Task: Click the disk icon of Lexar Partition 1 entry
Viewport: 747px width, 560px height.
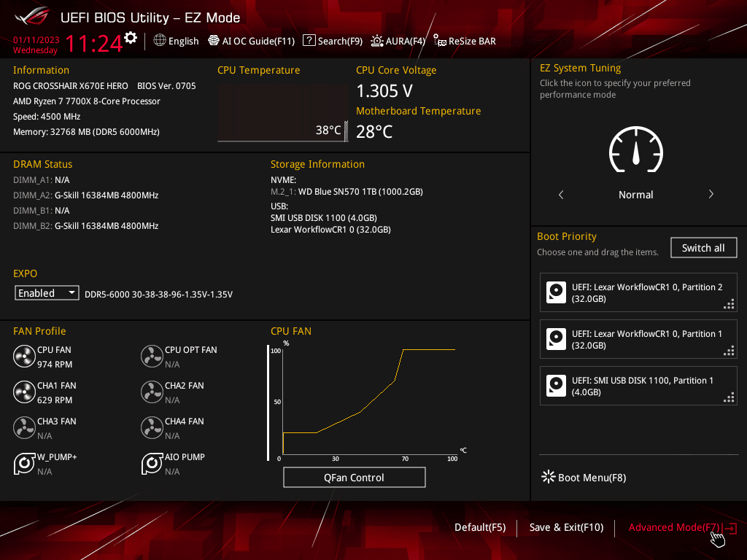Action: pyautogui.click(x=556, y=339)
